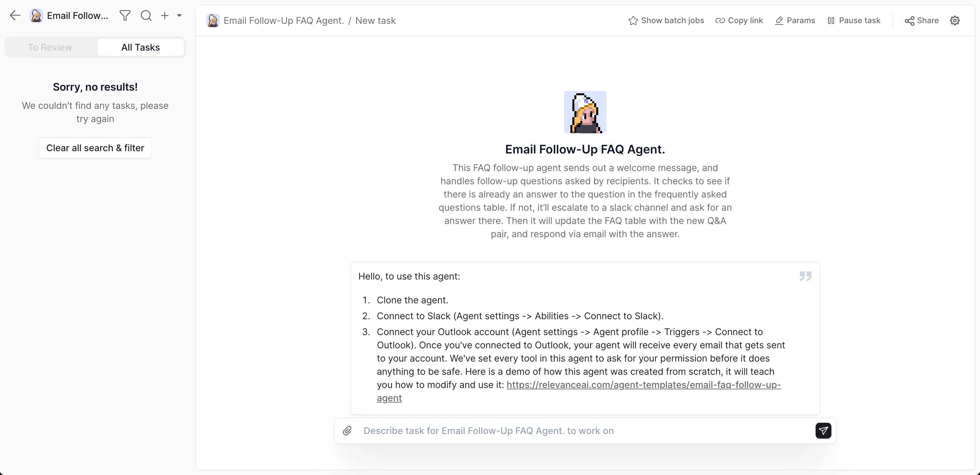Select the All Tasks tab
Screen dimensions: 980x475
[x=140, y=47]
